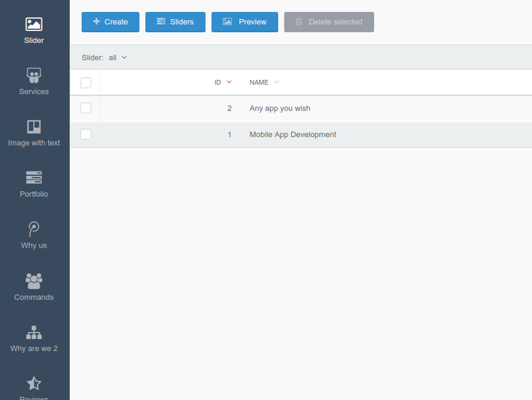
Task: Open the Why are we 2 sitemap icon
Action: [x=34, y=333]
